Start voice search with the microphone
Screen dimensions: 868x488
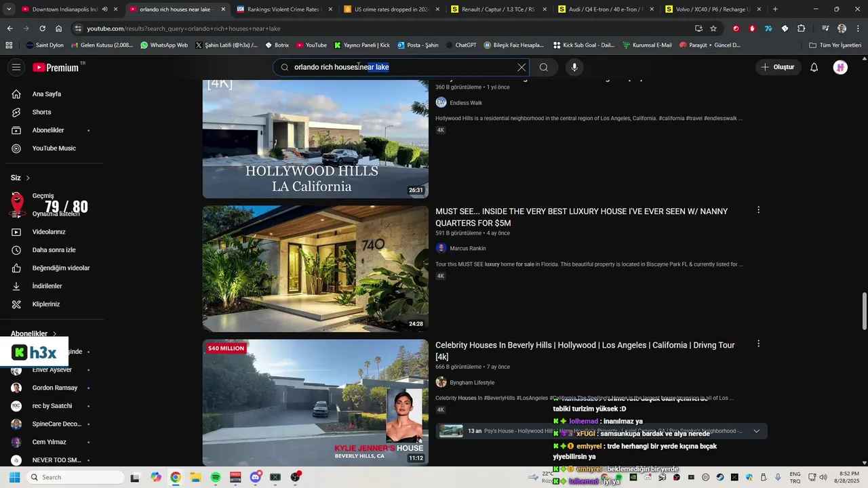coord(574,67)
